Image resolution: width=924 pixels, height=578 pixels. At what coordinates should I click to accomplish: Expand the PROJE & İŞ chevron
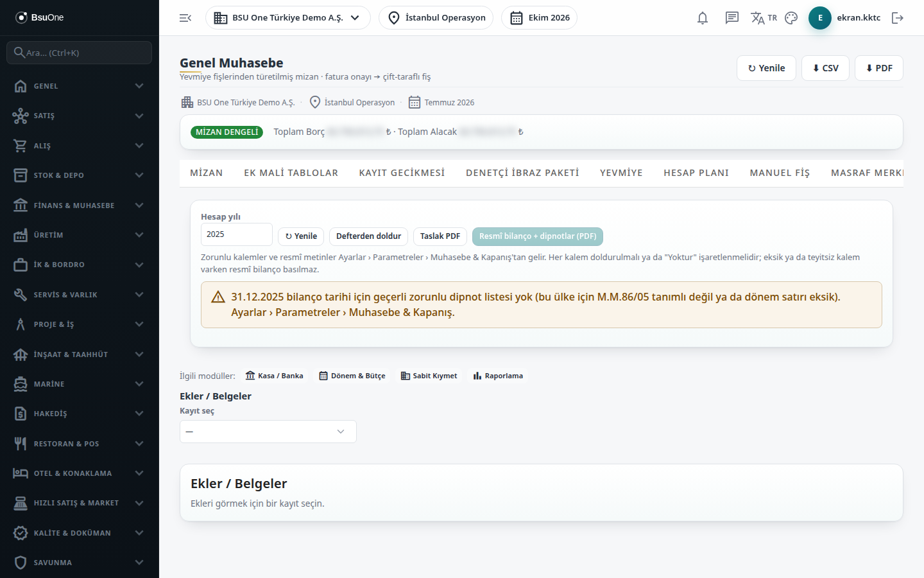tap(139, 324)
